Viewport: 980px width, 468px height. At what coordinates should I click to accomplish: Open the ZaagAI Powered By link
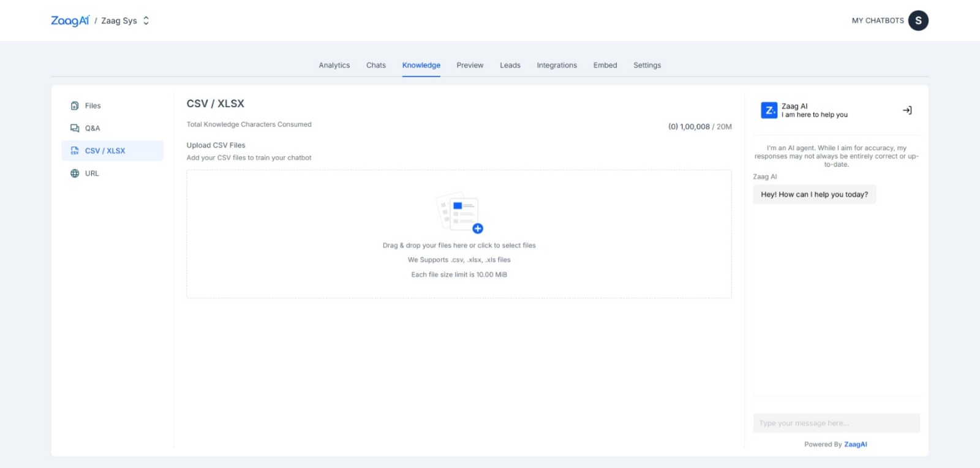[x=855, y=445]
